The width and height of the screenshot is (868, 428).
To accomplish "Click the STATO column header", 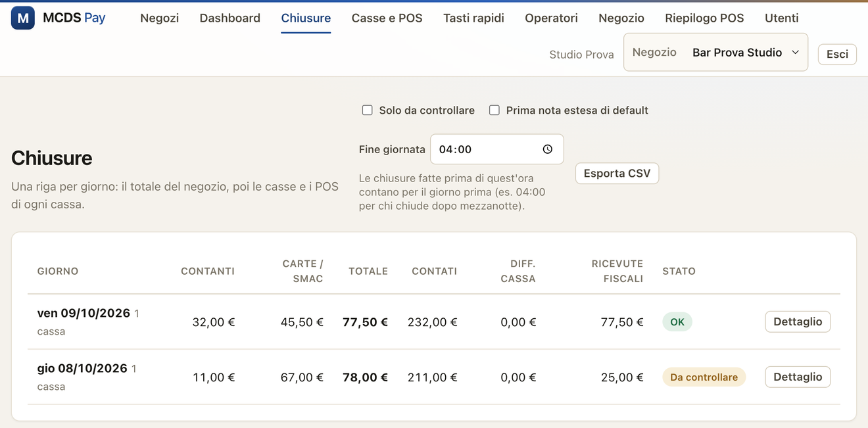I will click(x=679, y=271).
